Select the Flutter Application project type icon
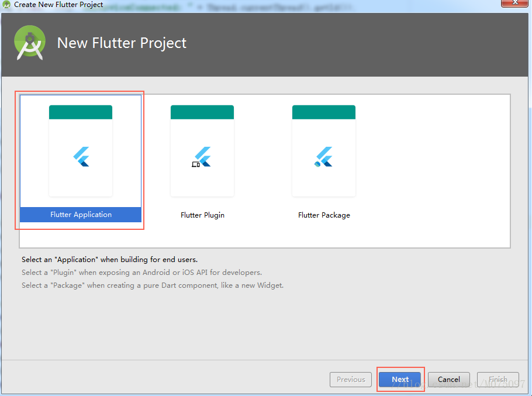This screenshot has width=532, height=396. pos(81,151)
